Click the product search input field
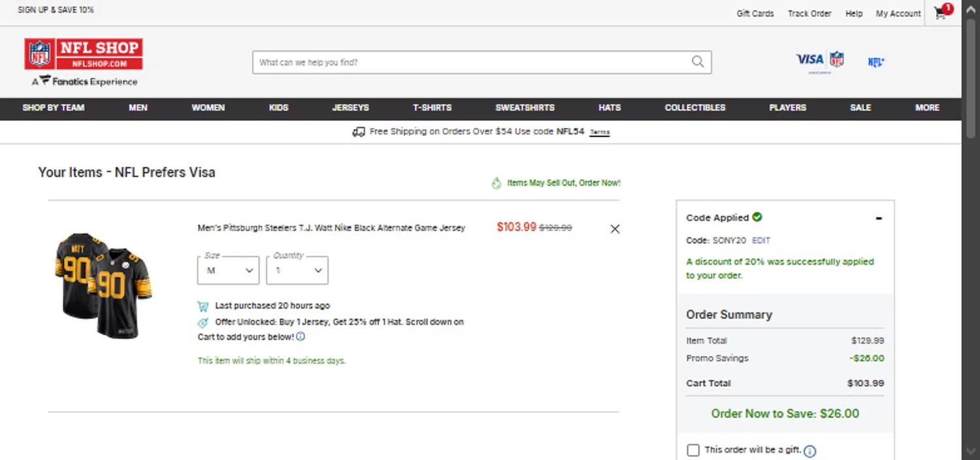The height and width of the screenshot is (460, 980). pos(470,63)
